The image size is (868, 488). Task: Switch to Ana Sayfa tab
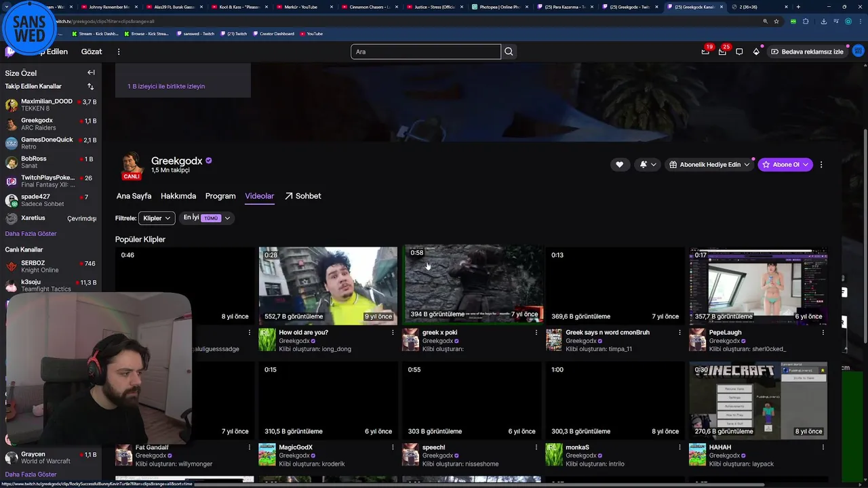coord(134,196)
